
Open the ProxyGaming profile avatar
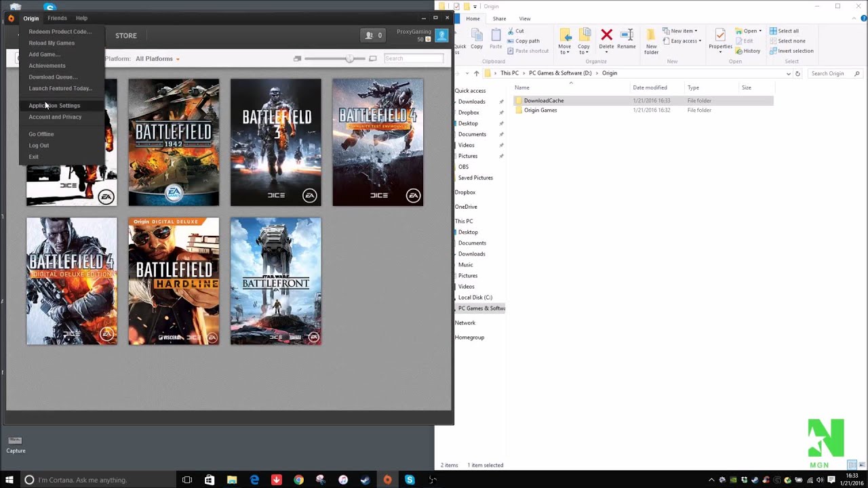point(442,35)
